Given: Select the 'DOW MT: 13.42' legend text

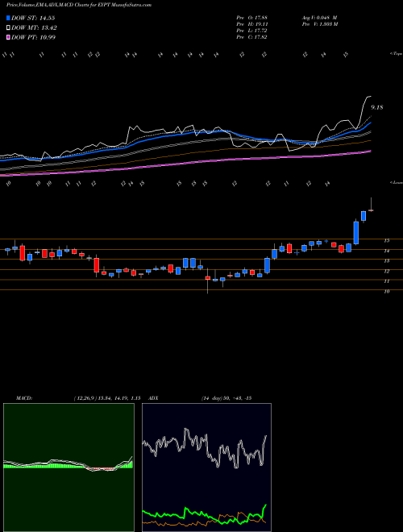Looking at the screenshot, I should 35,28.
